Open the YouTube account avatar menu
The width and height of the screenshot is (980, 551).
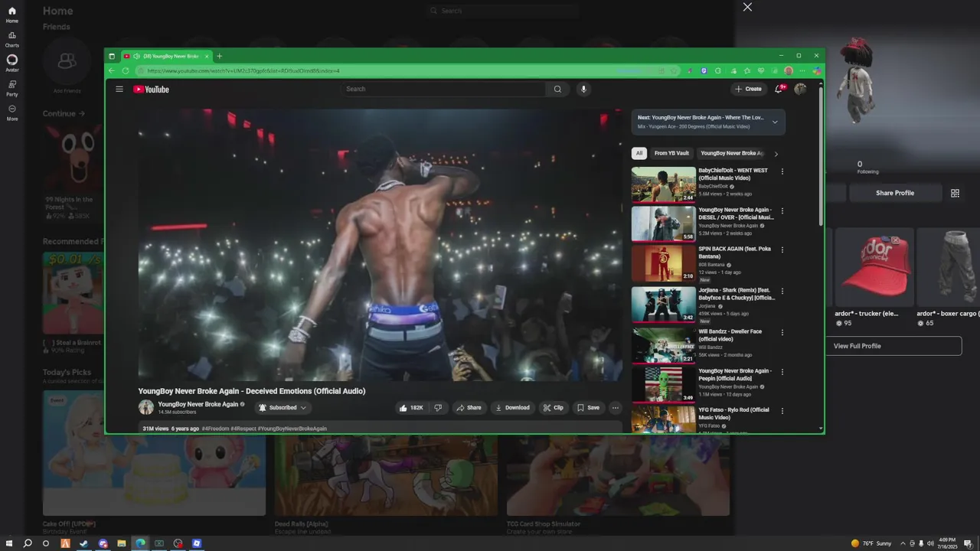[x=800, y=89]
